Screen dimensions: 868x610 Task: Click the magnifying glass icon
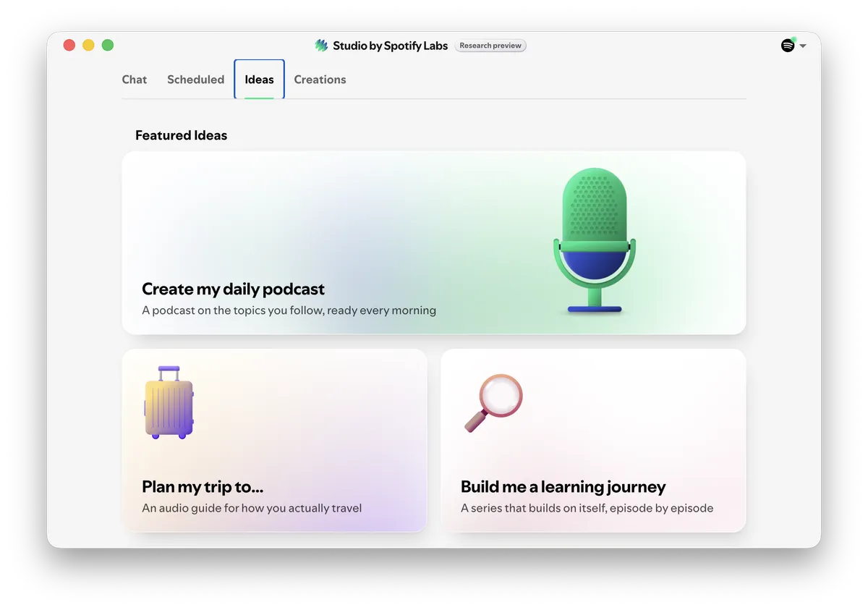pyautogui.click(x=493, y=403)
